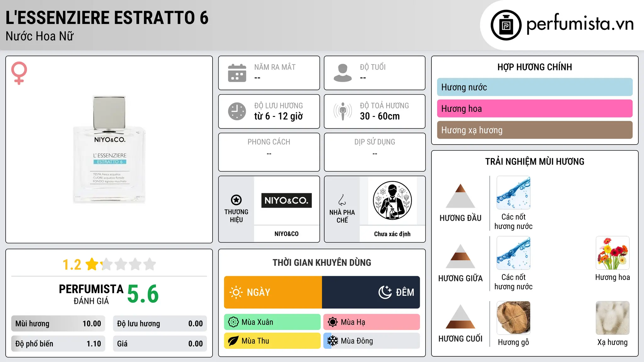
Task: Click the Mùa Xuân season bar
Action: click(272, 322)
